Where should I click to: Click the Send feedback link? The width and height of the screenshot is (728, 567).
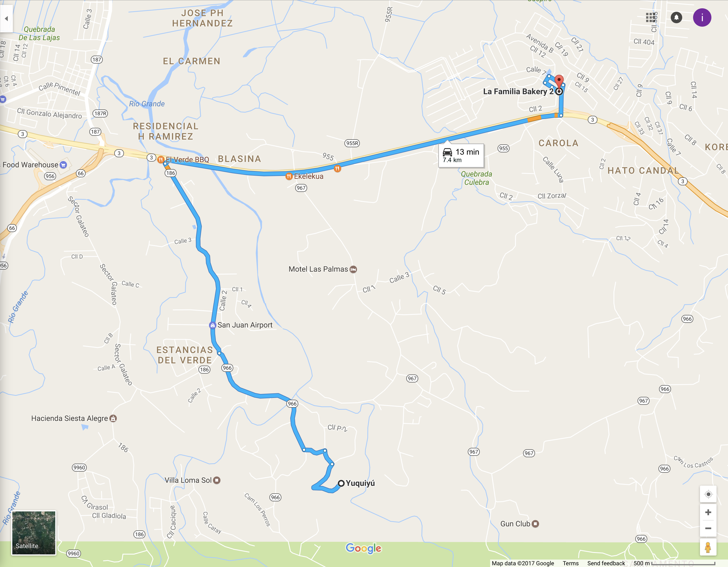pos(606,563)
